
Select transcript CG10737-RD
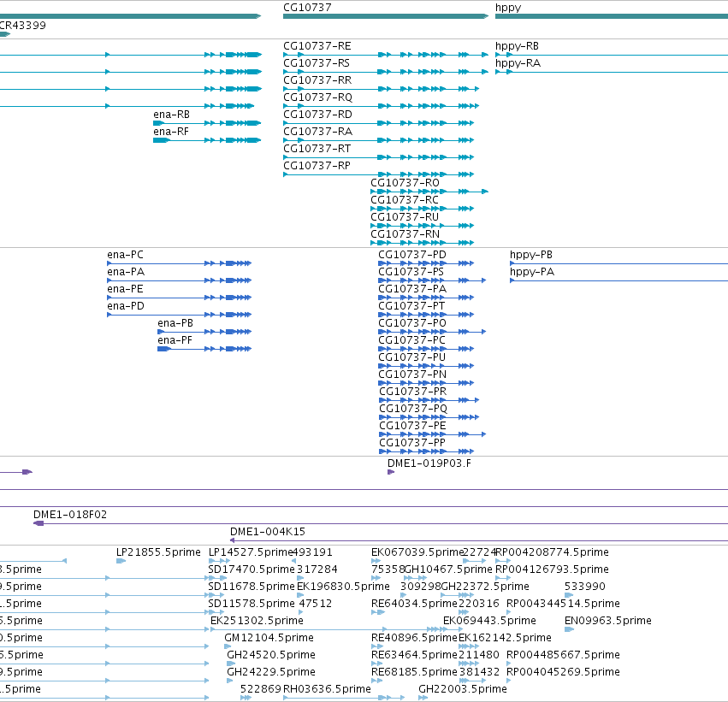317,115
